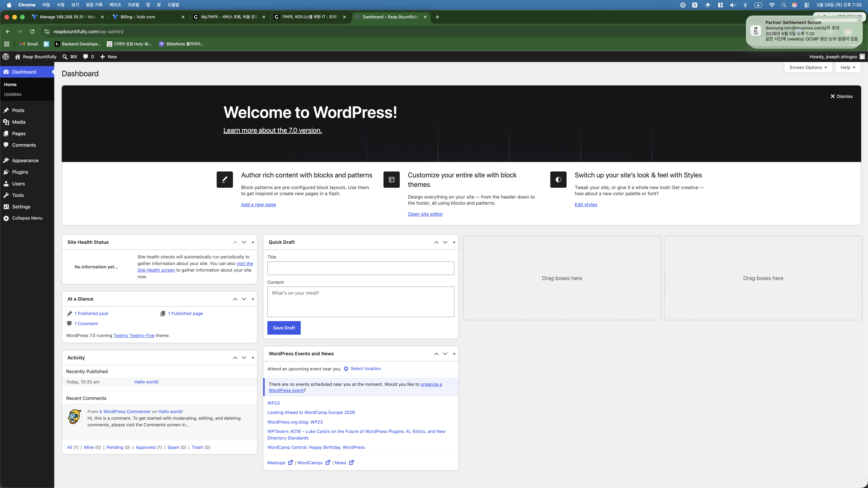Move Quick Draft panel down

(445, 242)
